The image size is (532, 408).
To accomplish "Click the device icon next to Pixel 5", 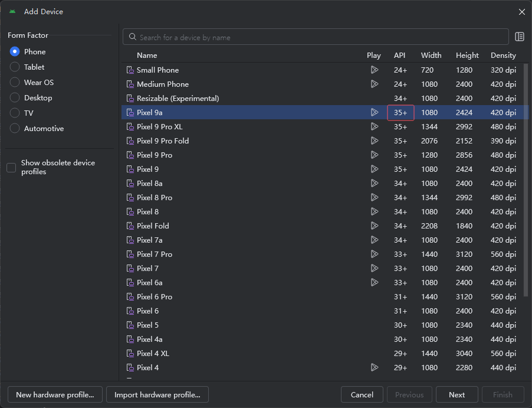I will [130, 325].
